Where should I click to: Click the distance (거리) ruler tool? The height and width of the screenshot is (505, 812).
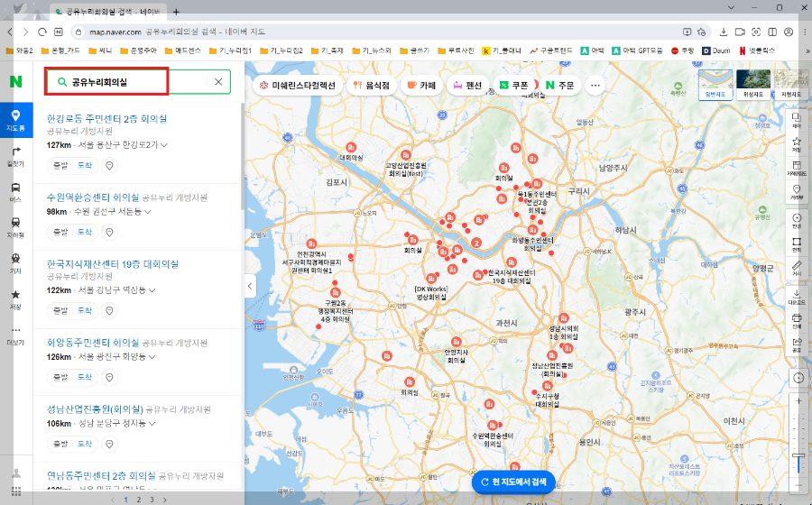click(x=797, y=269)
